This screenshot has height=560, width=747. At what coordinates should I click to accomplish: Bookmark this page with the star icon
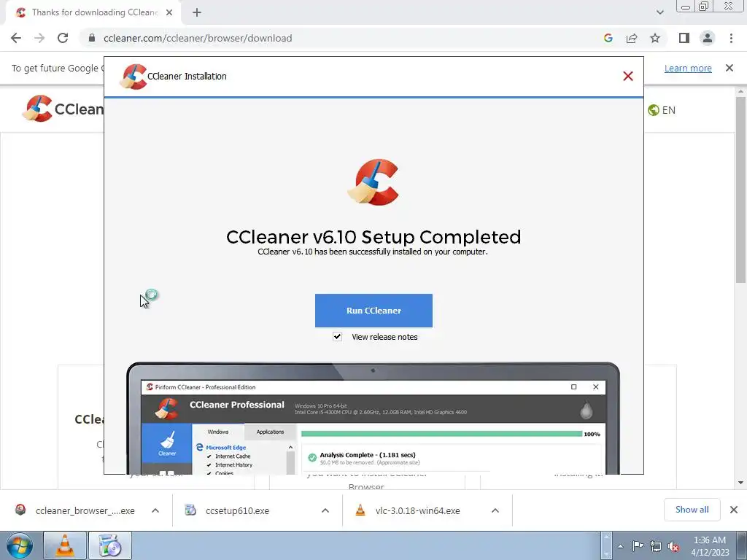pos(655,38)
